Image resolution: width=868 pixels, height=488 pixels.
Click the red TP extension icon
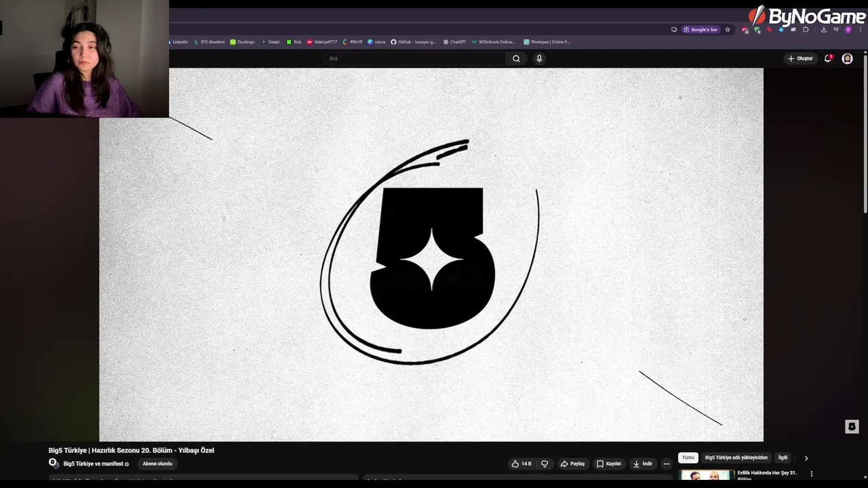[769, 30]
